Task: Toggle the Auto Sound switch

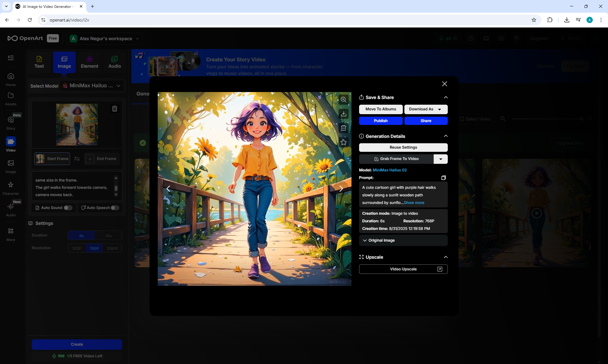Action: click(x=68, y=208)
